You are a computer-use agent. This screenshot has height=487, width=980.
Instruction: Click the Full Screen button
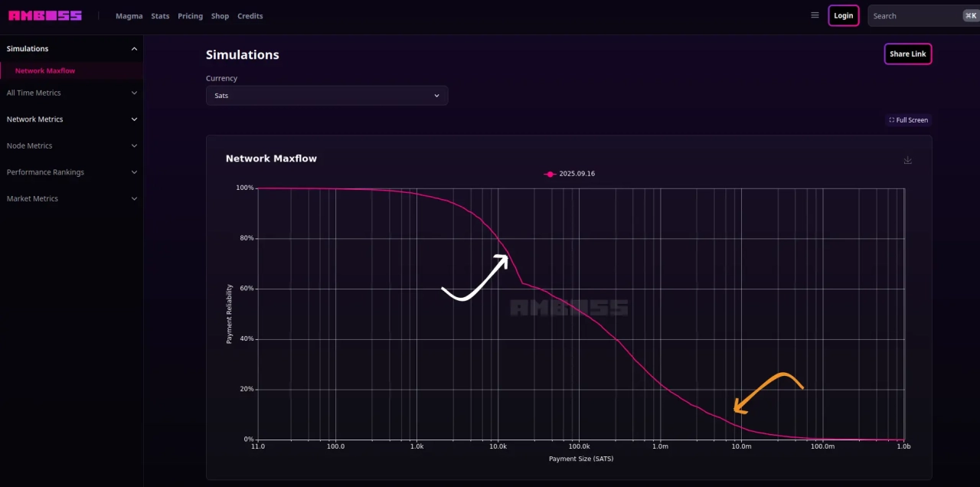click(x=908, y=120)
